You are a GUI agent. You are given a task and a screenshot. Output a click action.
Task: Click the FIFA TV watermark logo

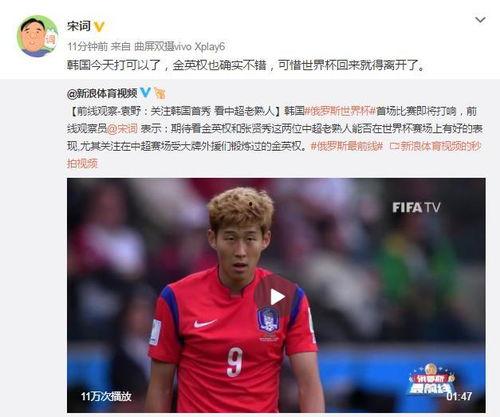[x=416, y=208]
